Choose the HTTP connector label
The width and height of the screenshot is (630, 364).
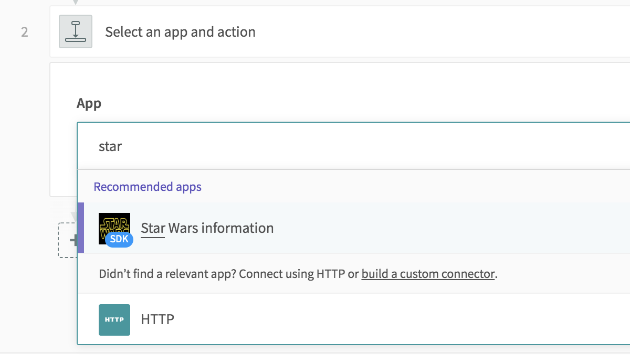click(157, 319)
